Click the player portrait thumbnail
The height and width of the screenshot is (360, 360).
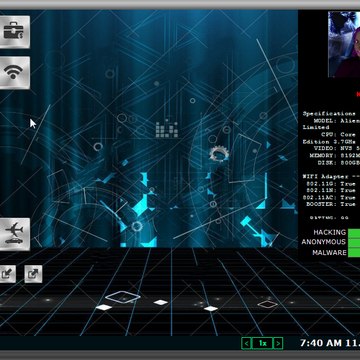click(344, 45)
